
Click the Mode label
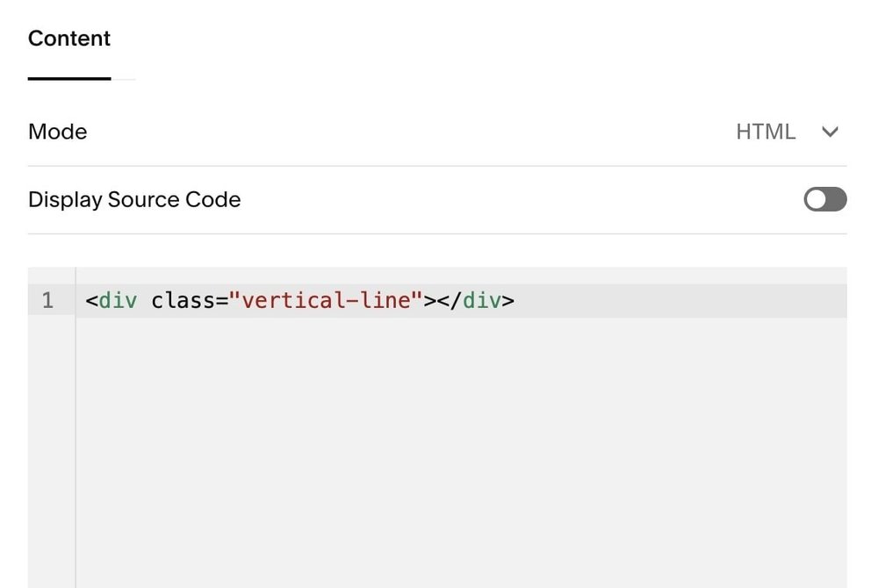coord(57,132)
